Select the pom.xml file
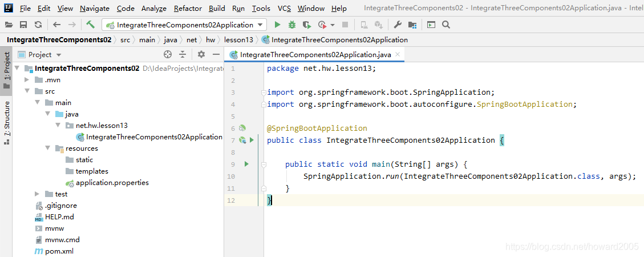The image size is (644, 257). (x=54, y=251)
